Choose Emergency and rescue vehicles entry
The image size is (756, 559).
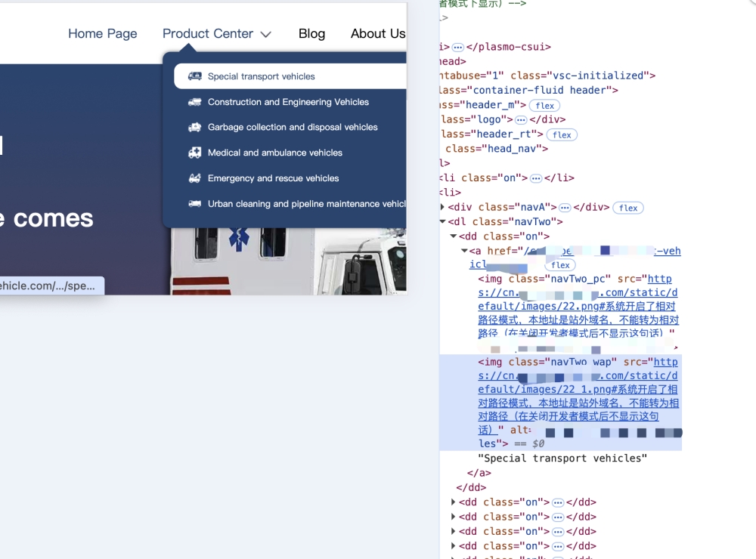click(x=273, y=178)
